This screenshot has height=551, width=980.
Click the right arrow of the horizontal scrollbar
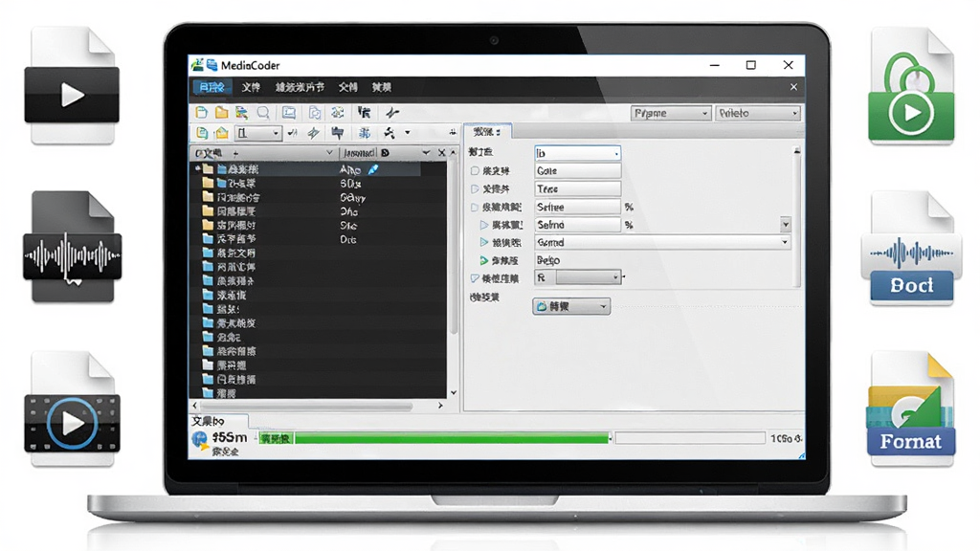pos(440,406)
